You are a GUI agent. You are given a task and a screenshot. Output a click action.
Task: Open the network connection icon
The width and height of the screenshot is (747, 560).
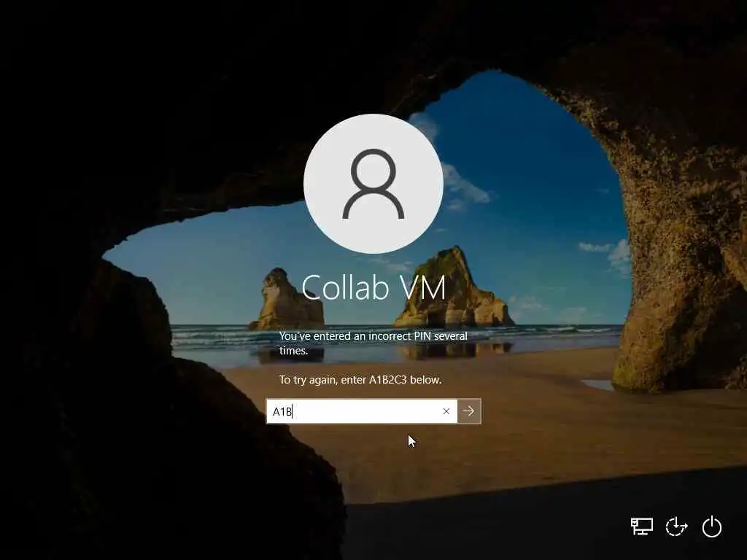point(642,526)
